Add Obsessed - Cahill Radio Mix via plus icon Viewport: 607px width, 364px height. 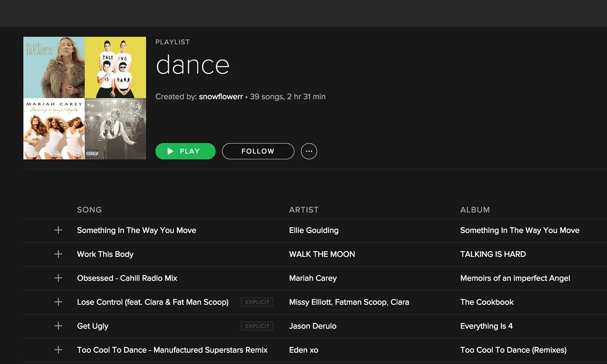pos(58,278)
